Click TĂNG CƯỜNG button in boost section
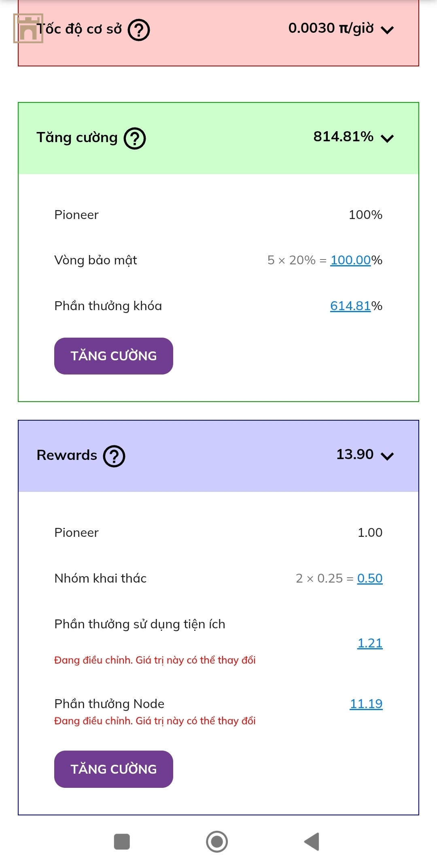This screenshot has height=868, width=437. pos(114,356)
